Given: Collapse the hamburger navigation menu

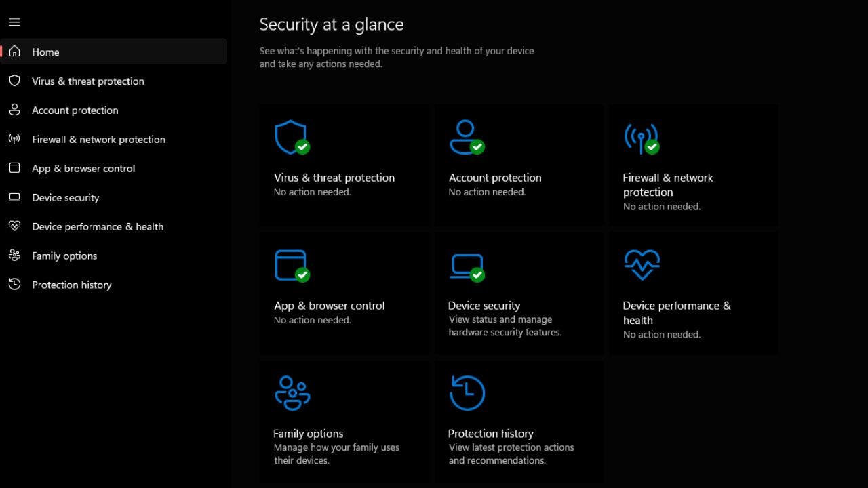Looking at the screenshot, I should (14, 22).
